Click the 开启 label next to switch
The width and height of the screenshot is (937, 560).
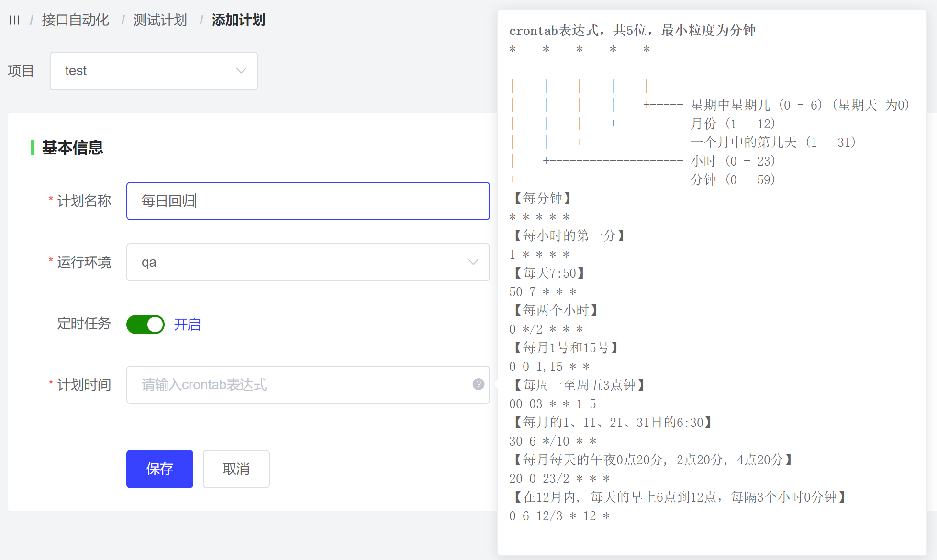[x=187, y=325]
